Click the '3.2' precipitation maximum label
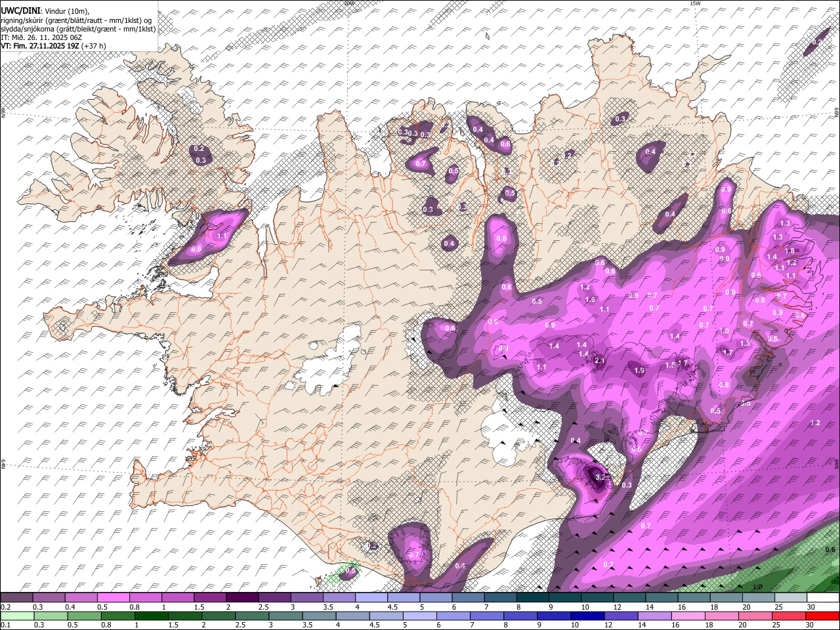This screenshot has width=840, height=630. pyautogui.click(x=600, y=477)
